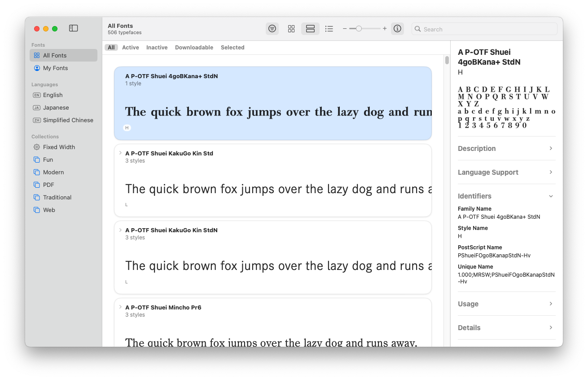This screenshot has height=380, width=588.
Task: Select the Active filter tab
Action: pos(131,47)
